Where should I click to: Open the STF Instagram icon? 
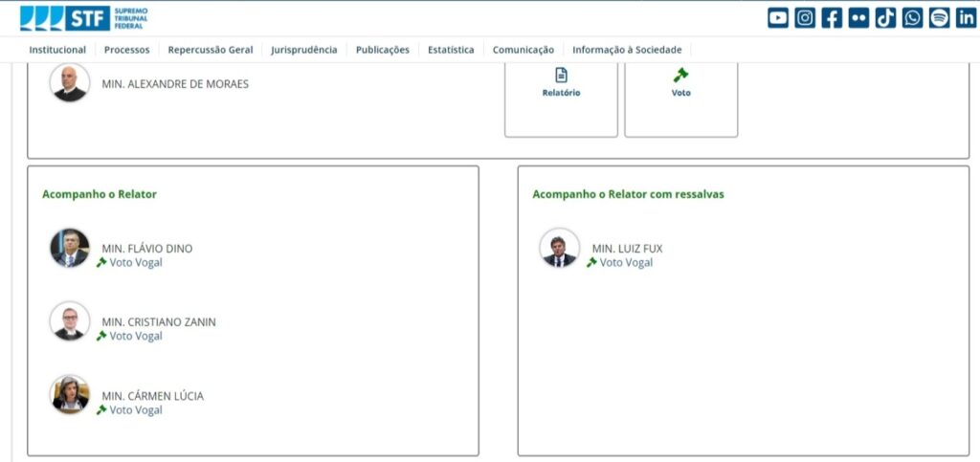[x=805, y=18]
